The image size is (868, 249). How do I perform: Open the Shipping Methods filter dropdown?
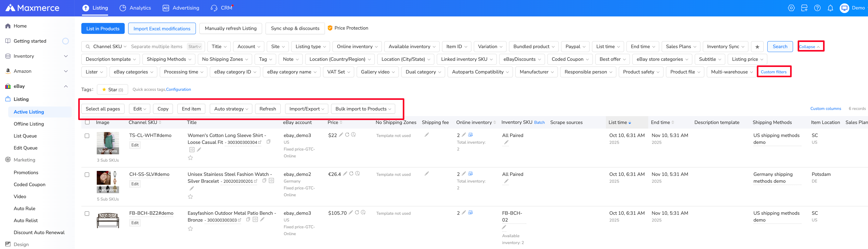(169, 59)
